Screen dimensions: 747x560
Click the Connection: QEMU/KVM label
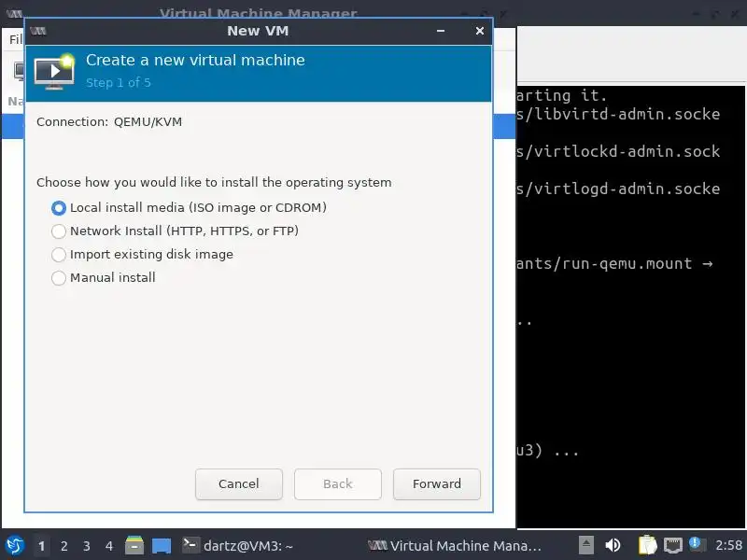[109, 122]
